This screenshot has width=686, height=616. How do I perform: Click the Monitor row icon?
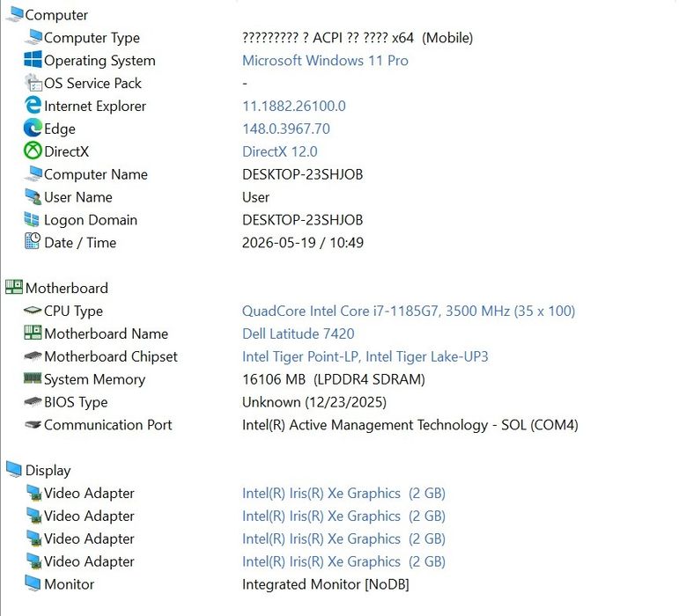click(x=33, y=583)
